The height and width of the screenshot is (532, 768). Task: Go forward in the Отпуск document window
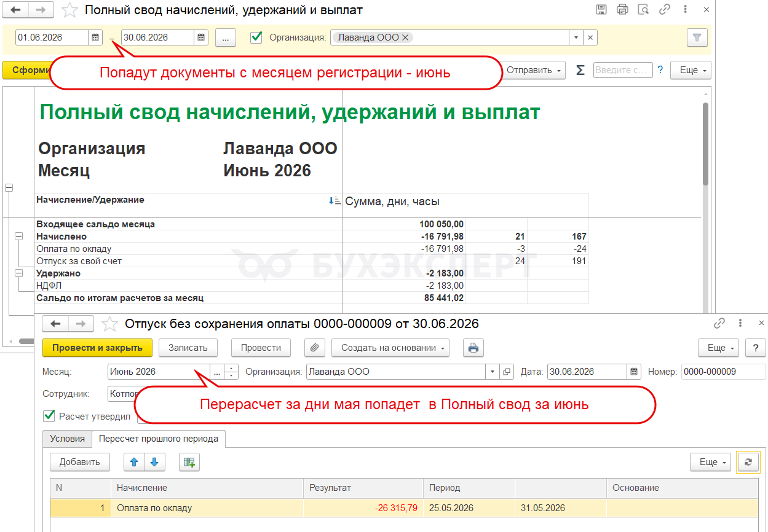81,324
